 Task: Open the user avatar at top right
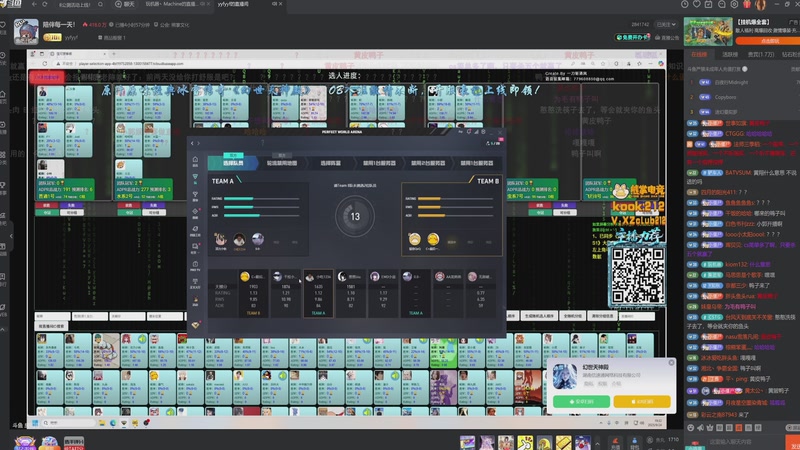click(x=760, y=5)
